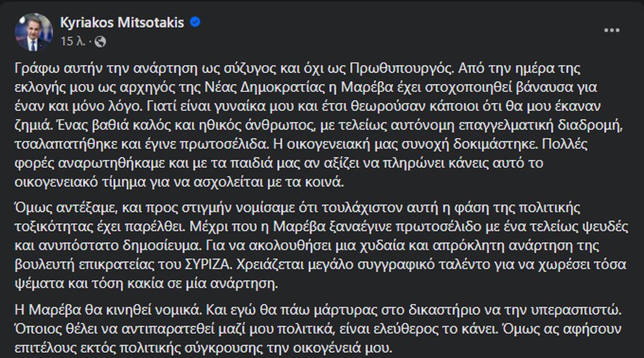This screenshot has height=358, width=644.
Task: Open the post options three-dot menu
Action: [x=611, y=31]
